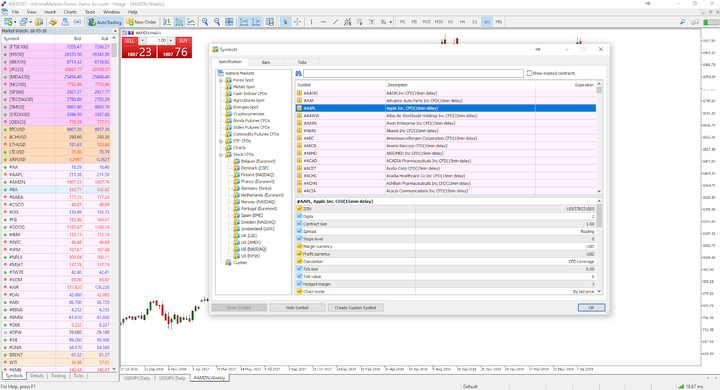Click the Create Custom Symbol button
The image size is (720, 390).
(355, 307)
